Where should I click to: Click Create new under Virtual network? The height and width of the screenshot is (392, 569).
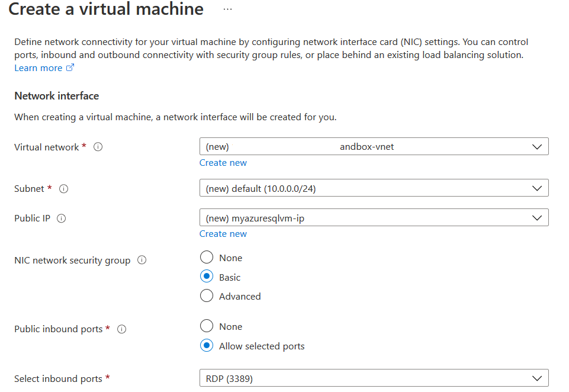tap(223, 163)
